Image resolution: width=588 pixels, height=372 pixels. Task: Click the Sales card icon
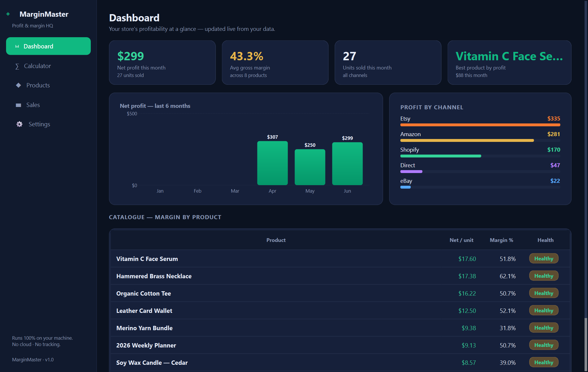pos(18,105)
